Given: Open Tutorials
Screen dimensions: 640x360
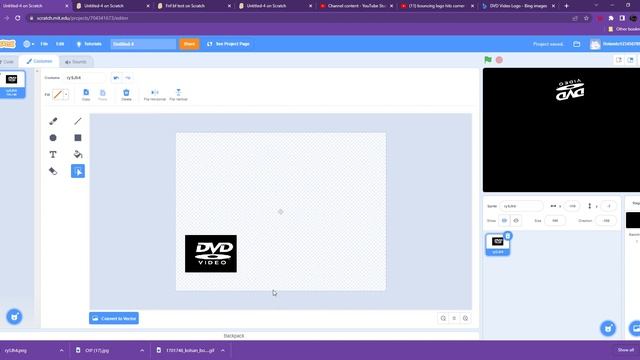Looking at the screenshot, I should click(89, 44).
